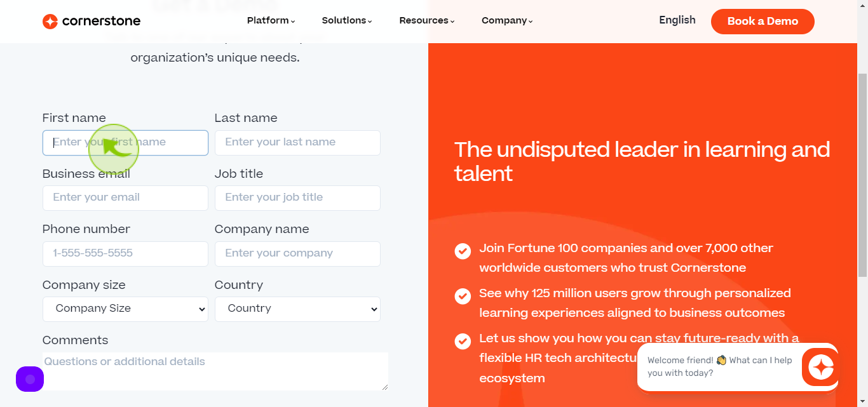Open the orange chat assistant star icon
868x407 pixels.
820,367
